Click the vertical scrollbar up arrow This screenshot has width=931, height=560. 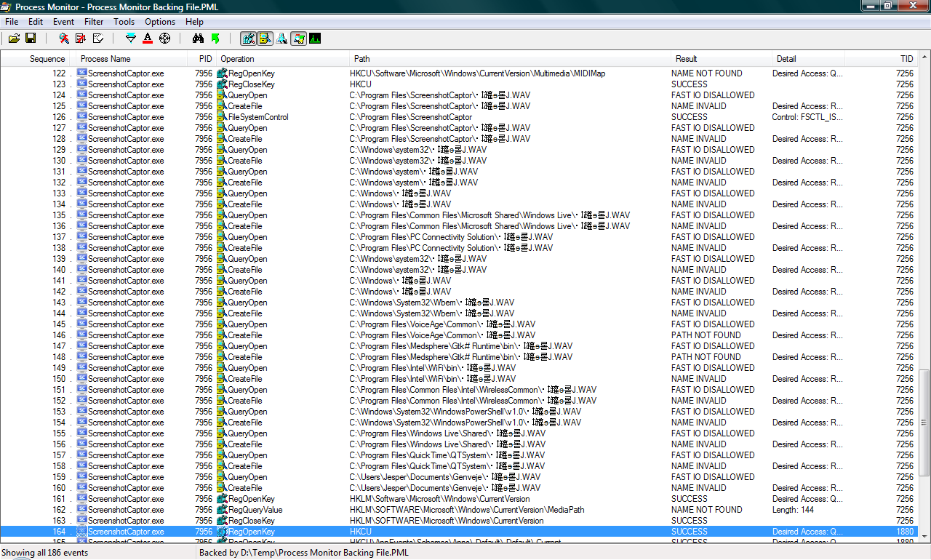pos(924,57)
